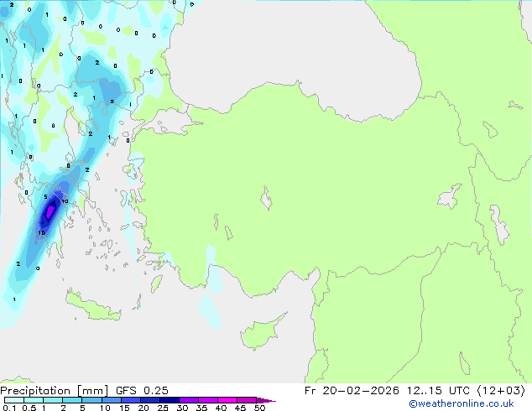Click the 0.1–0.5 mm legend swatch

[14, 400]
